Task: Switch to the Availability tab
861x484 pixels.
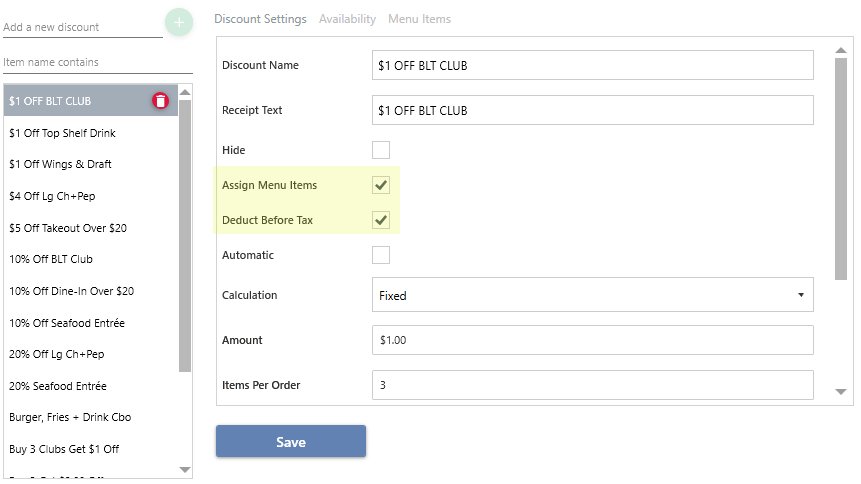Action: click(x=347, y=19)
